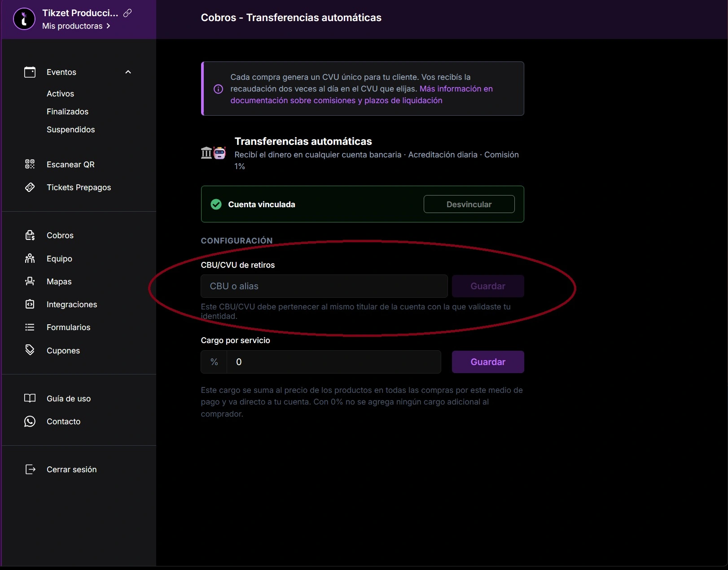The width and height of the screenshot is (728, 570).
Task: Expand Mis productoras
Action: point(76,26)
